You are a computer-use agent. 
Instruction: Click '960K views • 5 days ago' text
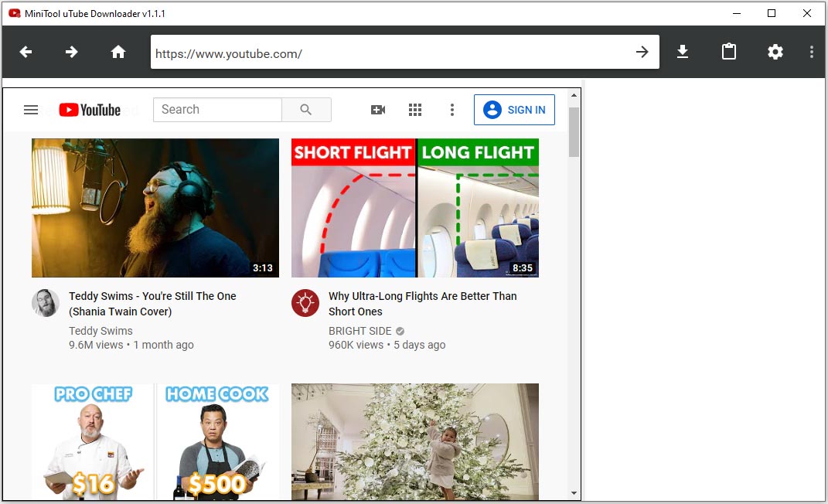coord(387,345)
